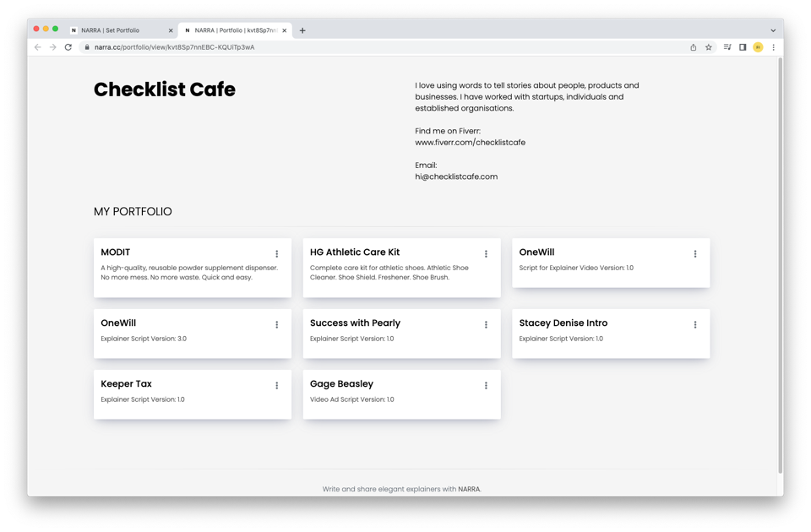Click the www.fiverr.com/checklistcafe text
Image resolution: width=811 pixels, height=532 pixels.
471,142
